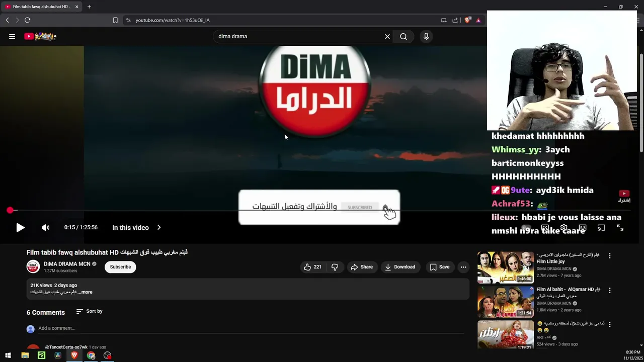Screen dimensions: 644x362
Task: Switch player to theater mode
Action: 583,228
